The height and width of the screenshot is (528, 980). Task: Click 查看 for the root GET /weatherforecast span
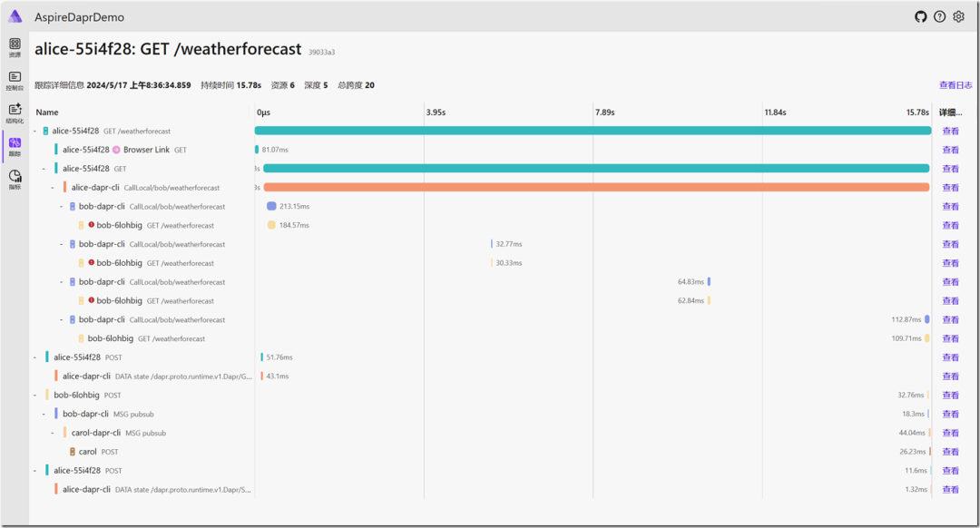pyautogui.click(x=951, y=132)
